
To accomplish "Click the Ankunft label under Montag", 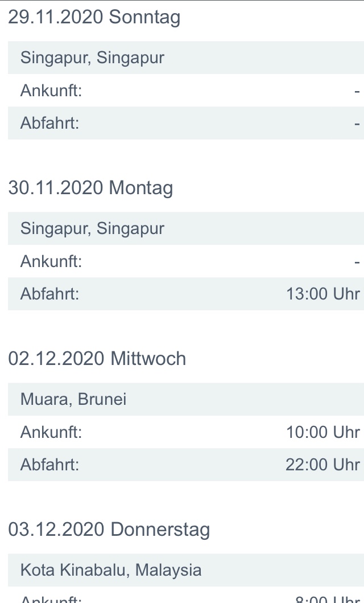I will tap(51, 261).
